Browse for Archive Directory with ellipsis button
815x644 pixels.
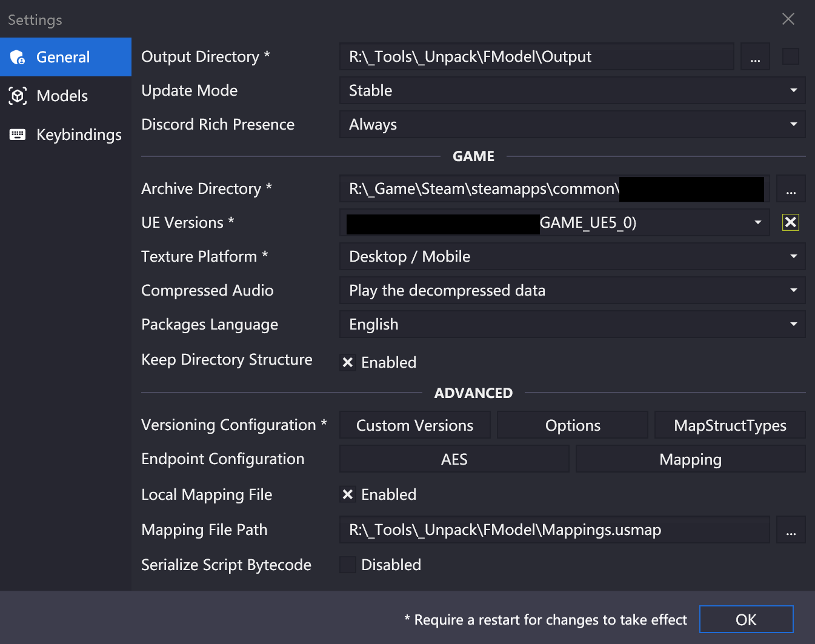pos(791,189)
